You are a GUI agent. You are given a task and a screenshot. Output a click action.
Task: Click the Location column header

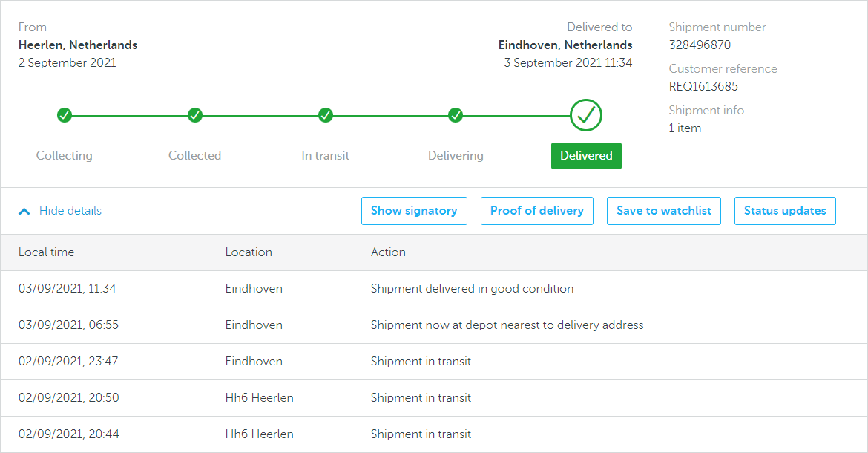pyautogui.click(x=249, y=252)
